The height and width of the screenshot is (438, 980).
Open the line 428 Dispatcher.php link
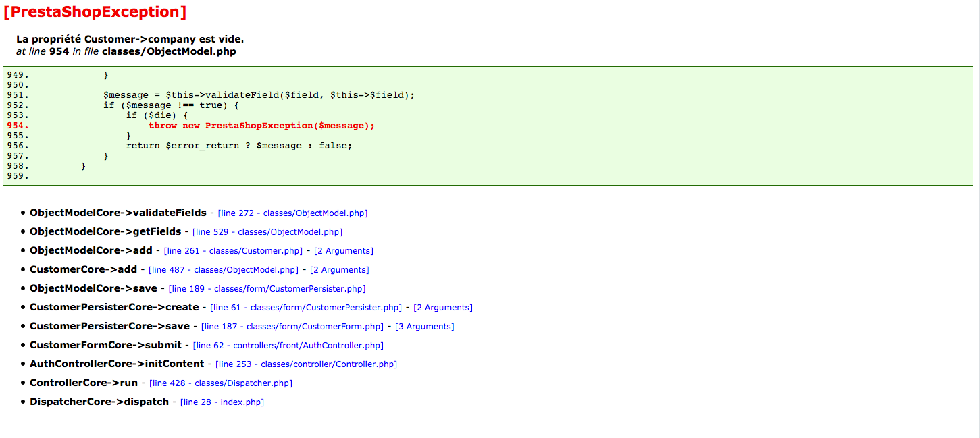[x=221, y=383]
